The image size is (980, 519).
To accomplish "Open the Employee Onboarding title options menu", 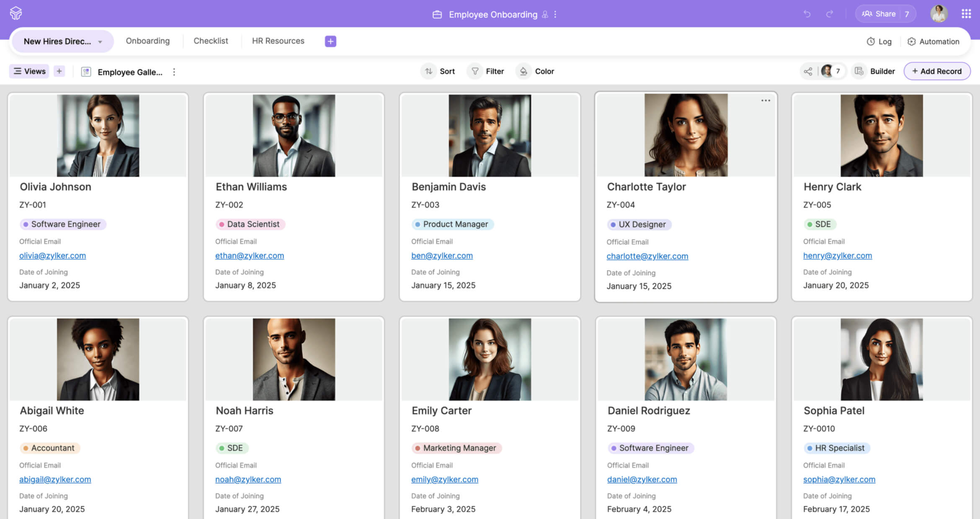I will coord(555,14).
